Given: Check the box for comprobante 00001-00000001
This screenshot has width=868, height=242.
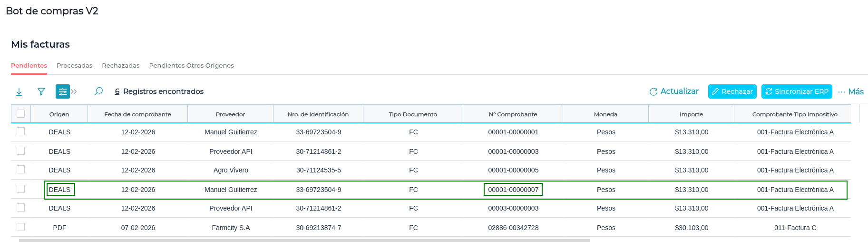Looking at the screenshot, I should (20, 131).
